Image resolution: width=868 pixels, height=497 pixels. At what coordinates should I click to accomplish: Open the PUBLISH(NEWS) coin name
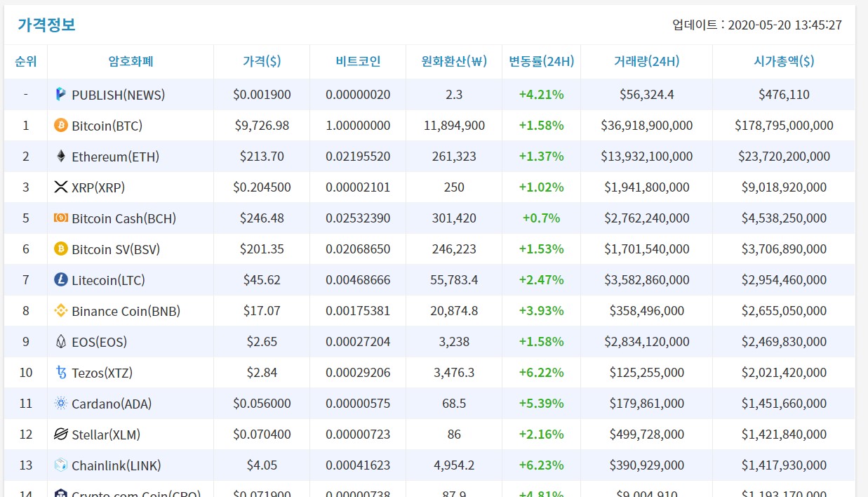(x=119, y=95)
